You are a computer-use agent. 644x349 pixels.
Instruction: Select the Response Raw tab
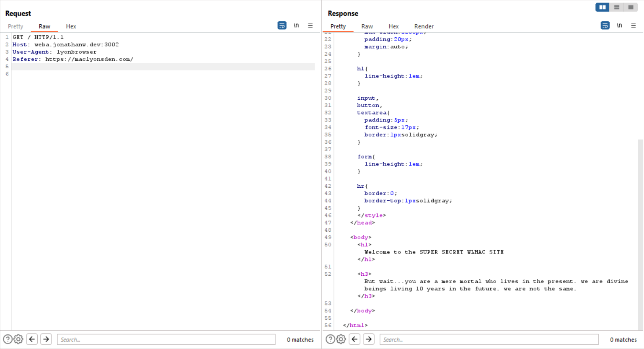pos(367,26)
